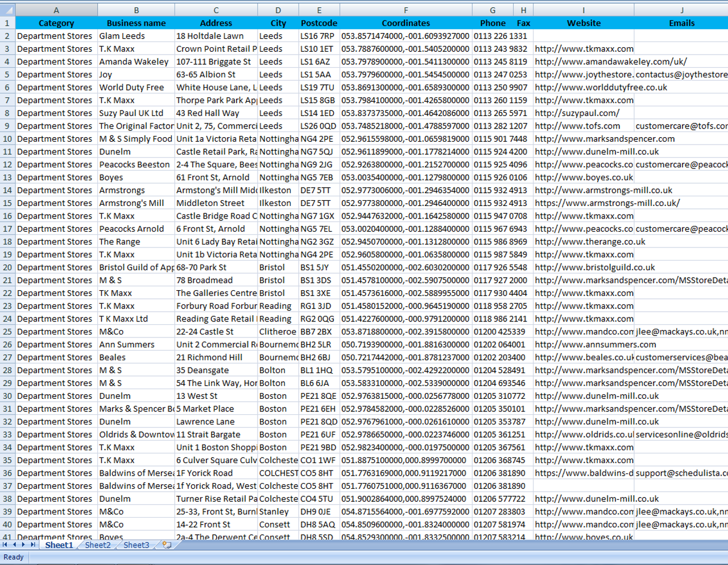Click next sheet navigation arrow
The image size is (728, 565).
[x=23, y=545]
